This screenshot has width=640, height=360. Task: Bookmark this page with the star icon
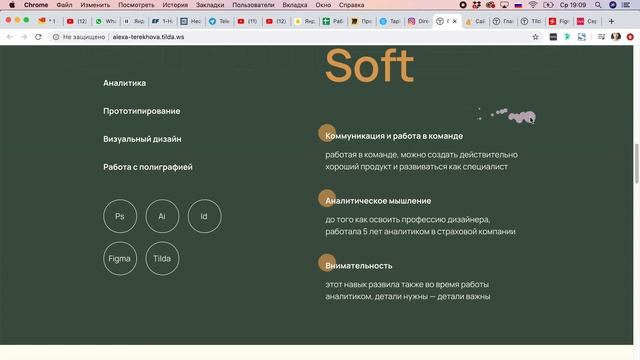[x=536, y=37]
